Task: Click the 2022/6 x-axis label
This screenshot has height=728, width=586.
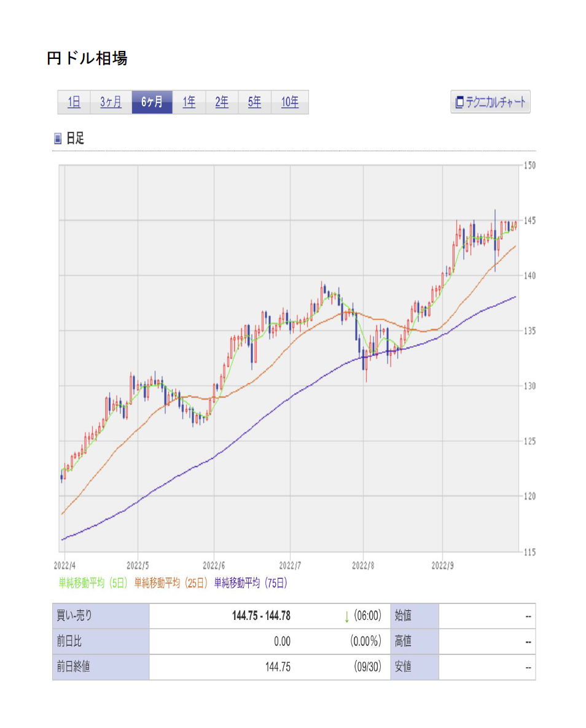Action: click(x=214, y=565)
